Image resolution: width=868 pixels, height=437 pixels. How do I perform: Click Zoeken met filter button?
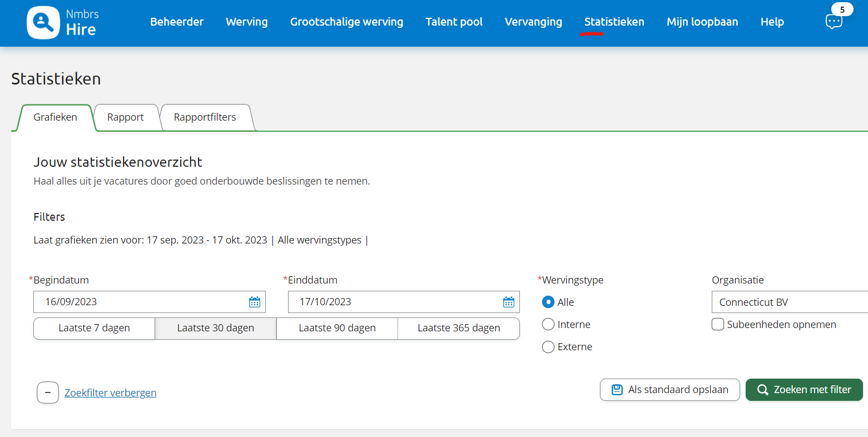tap(804, 390)
